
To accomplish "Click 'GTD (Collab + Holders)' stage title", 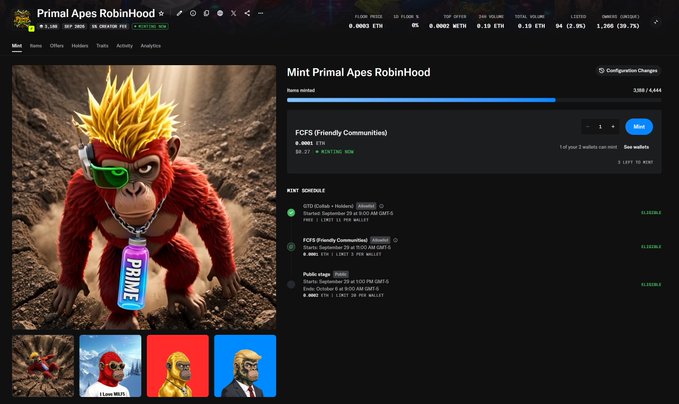I will 328,206.
